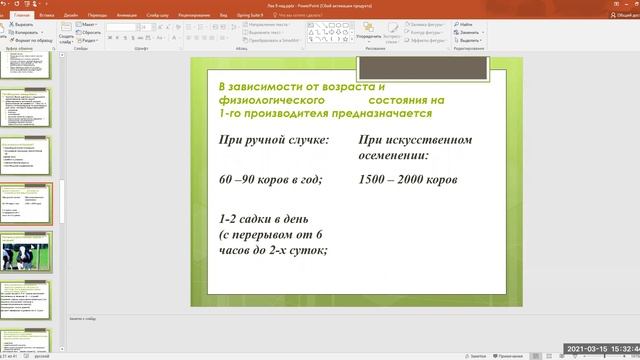Viewport: 640px width, 360px height.
Task: Open the Слайд-шоу (Slide Show) ribbon tab
Action: [x=158, y=15]
